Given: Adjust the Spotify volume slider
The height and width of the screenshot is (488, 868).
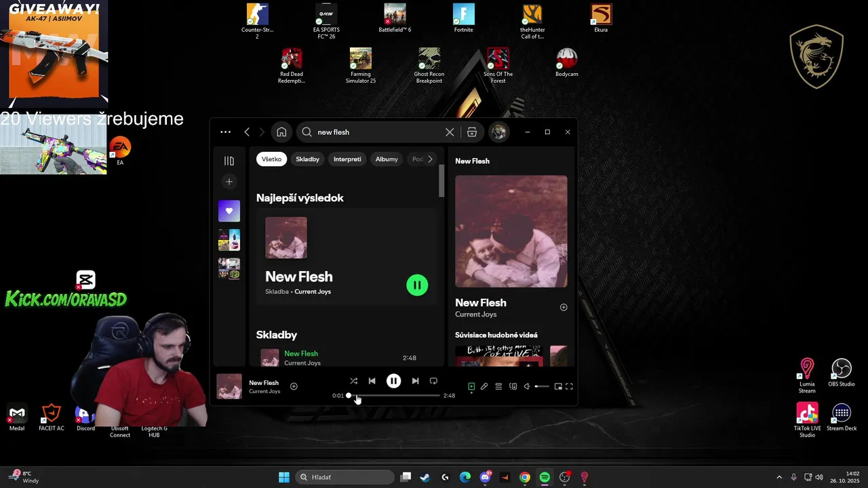Looking at the screenshot, I should point(542,386).
